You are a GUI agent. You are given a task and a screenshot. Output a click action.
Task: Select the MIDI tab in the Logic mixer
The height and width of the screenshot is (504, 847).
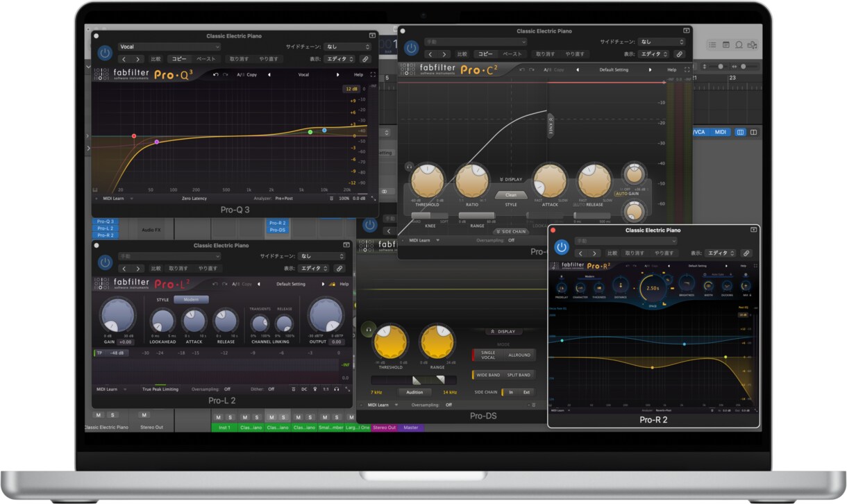[x=721, y=132]
